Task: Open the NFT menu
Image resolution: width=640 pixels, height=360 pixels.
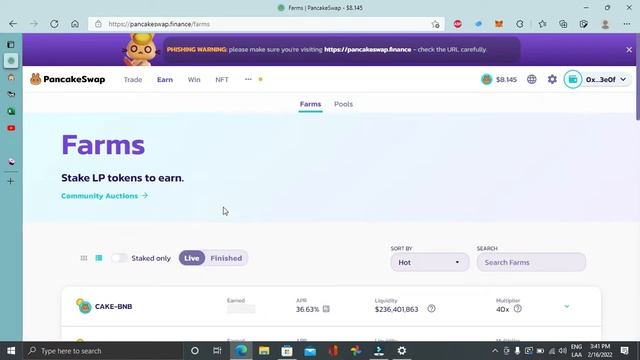Action: click(222, 79)
